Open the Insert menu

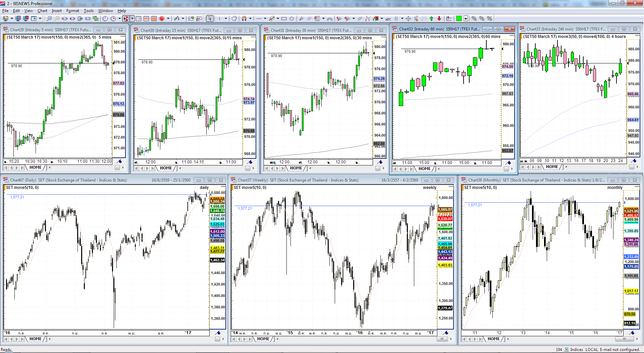click(x=57, y=11)
